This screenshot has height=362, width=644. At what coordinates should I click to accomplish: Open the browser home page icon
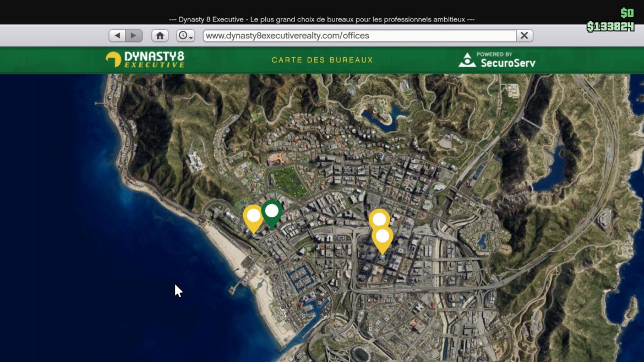pos(159,35)
